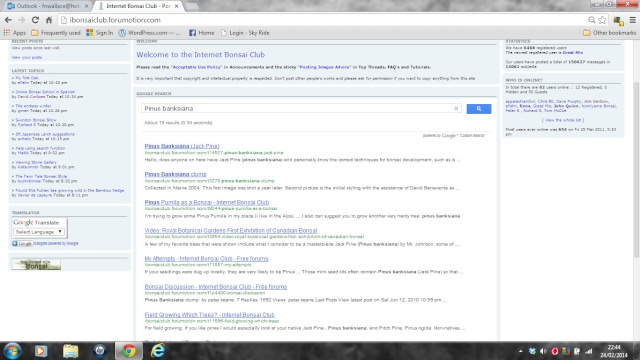The image size is (640, 360).
Task: Open the Swindon Bonsai Show topic
Action: (x=36, y=120)
